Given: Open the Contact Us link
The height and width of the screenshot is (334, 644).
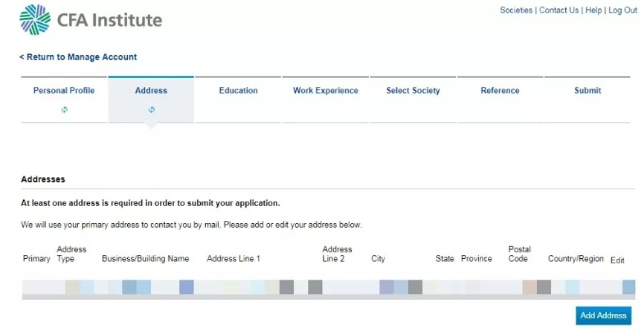Looking at the screenshot, I should coord(558,10).
